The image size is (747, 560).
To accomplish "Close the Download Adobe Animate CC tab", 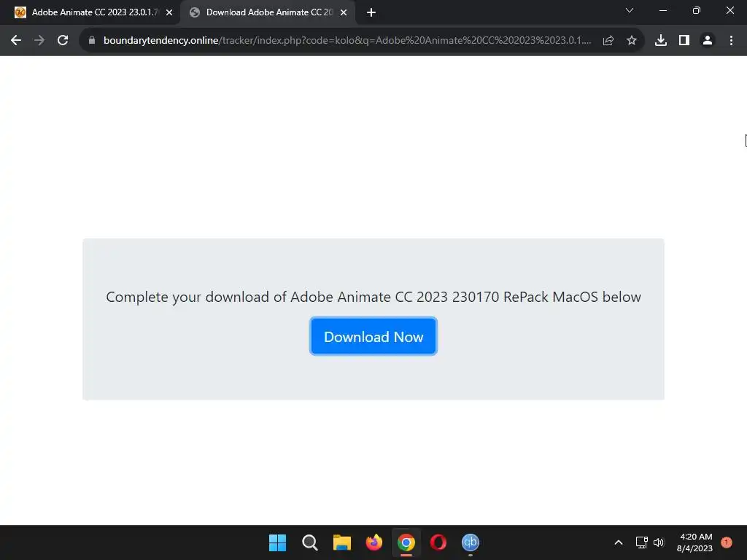I will (x=344, y=12).
